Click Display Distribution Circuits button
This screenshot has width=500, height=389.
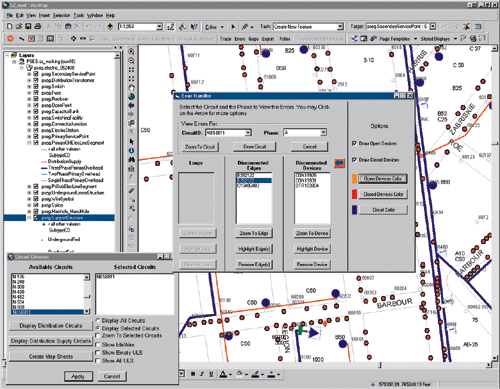(x=51, y=326)
